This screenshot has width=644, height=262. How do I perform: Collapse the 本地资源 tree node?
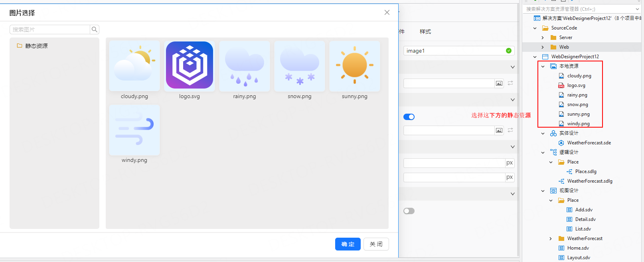point(543,66)
